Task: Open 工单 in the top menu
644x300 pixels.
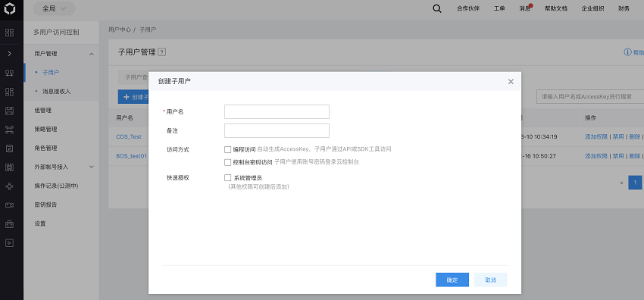Action: click(x=499, y=8)
